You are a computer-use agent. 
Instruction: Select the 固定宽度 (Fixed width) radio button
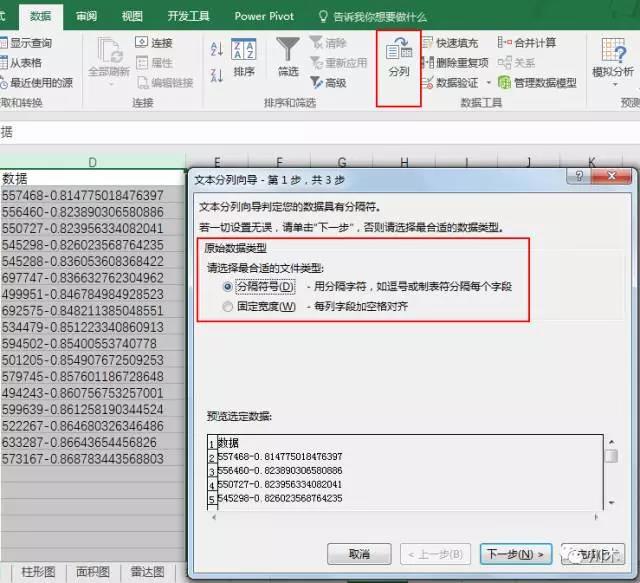[x=229, y=306]
